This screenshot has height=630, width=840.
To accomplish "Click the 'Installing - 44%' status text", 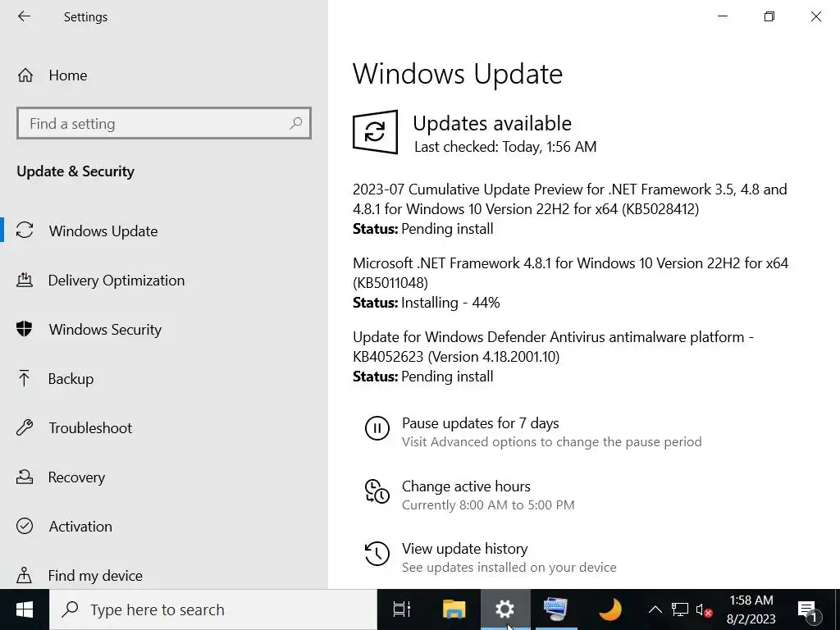I will [450, 303].
